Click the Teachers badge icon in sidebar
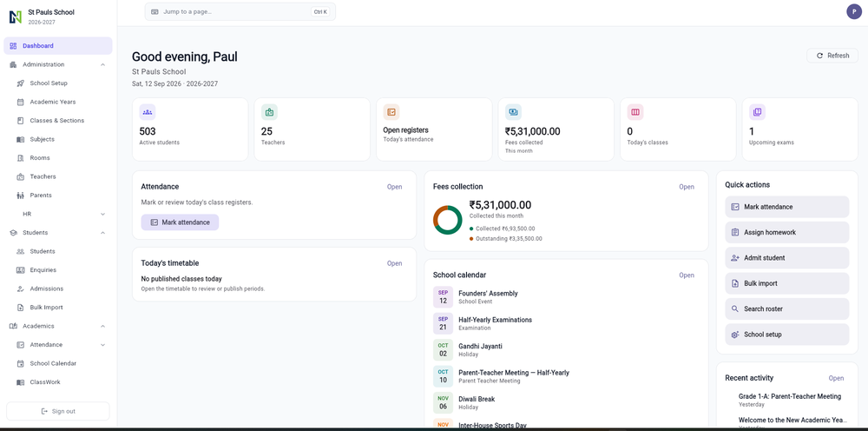868x431 pixels. pyautogui.click(x=21, y=176)
